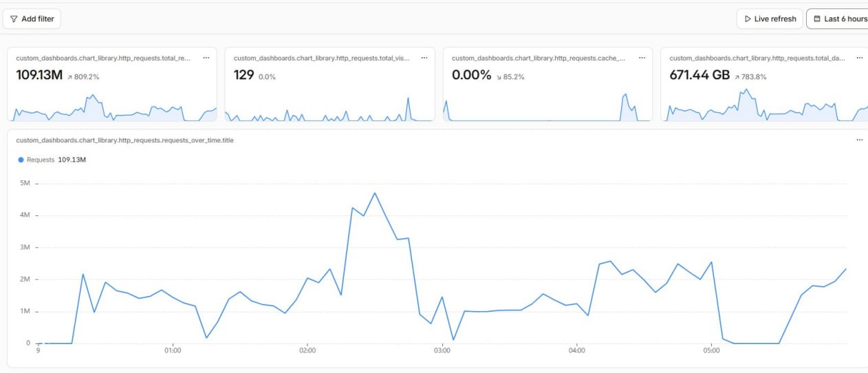Click the 0.0% change indicator
This screenshot has height=373, width=868.
coord(267,77)
